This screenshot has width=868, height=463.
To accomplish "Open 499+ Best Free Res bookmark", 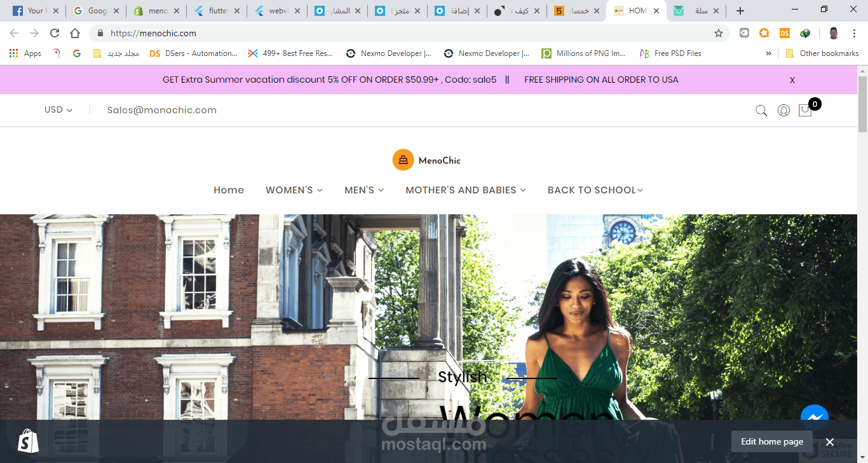I will coord(290,53).
